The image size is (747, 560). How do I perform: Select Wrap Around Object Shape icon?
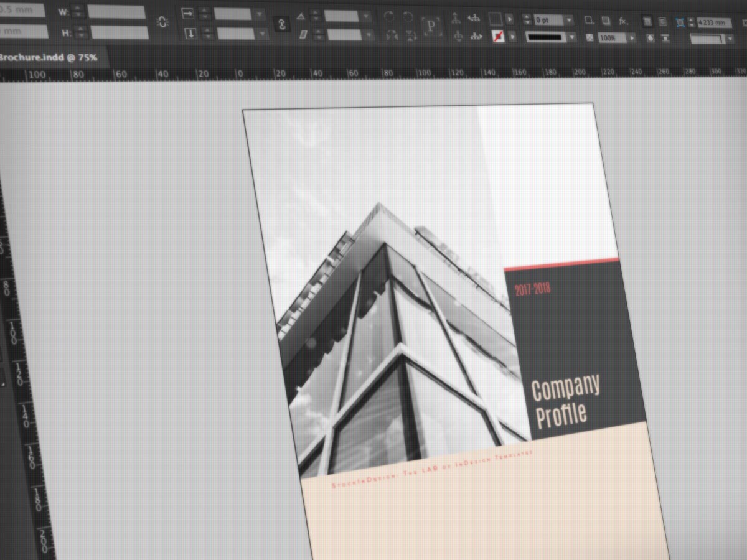pos(650,39)
